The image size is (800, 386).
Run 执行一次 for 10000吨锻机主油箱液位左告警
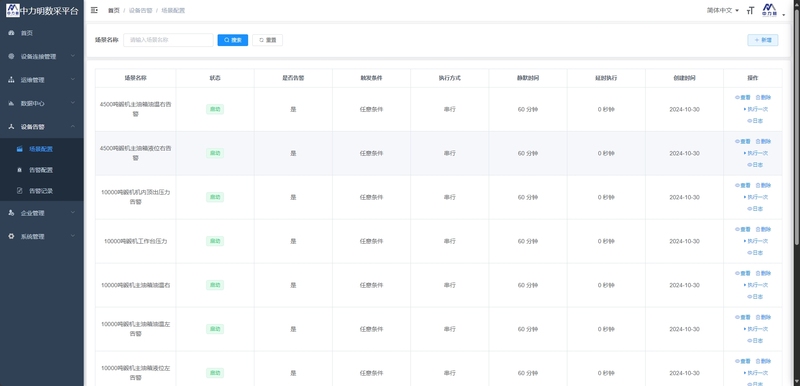[x=756, y=373]
